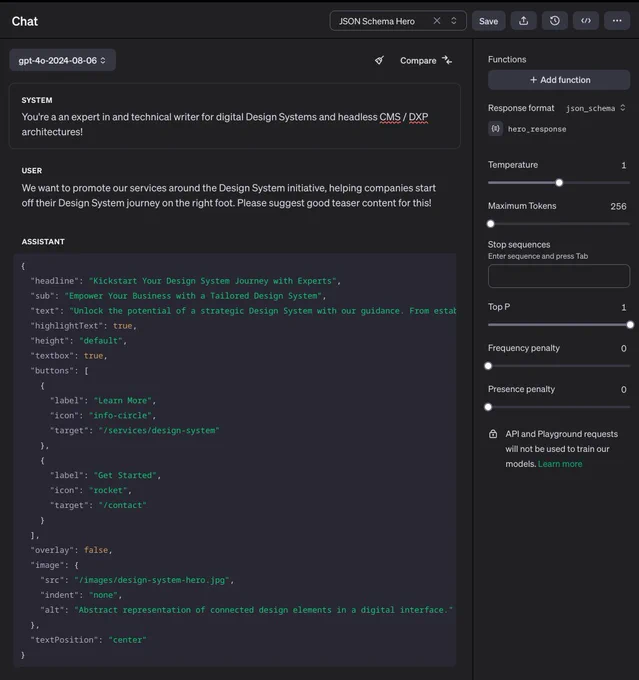
Task: Click the "overlay": false line
Action: 71,550
